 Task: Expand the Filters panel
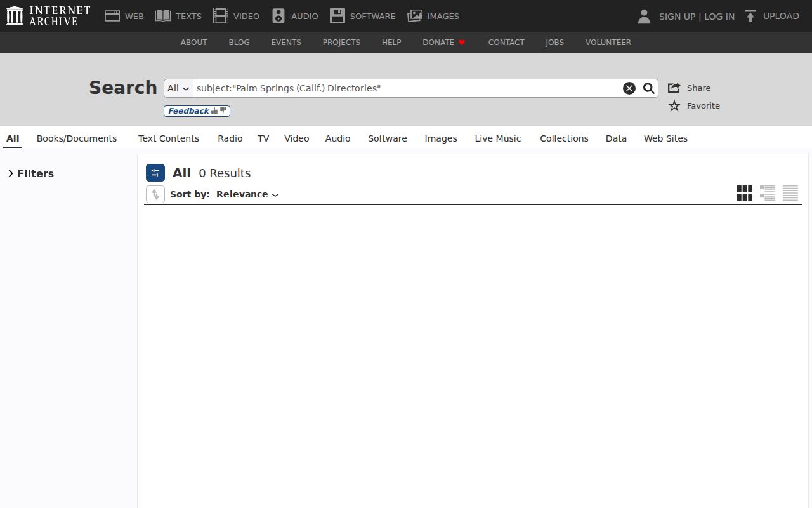coord(30,173)
